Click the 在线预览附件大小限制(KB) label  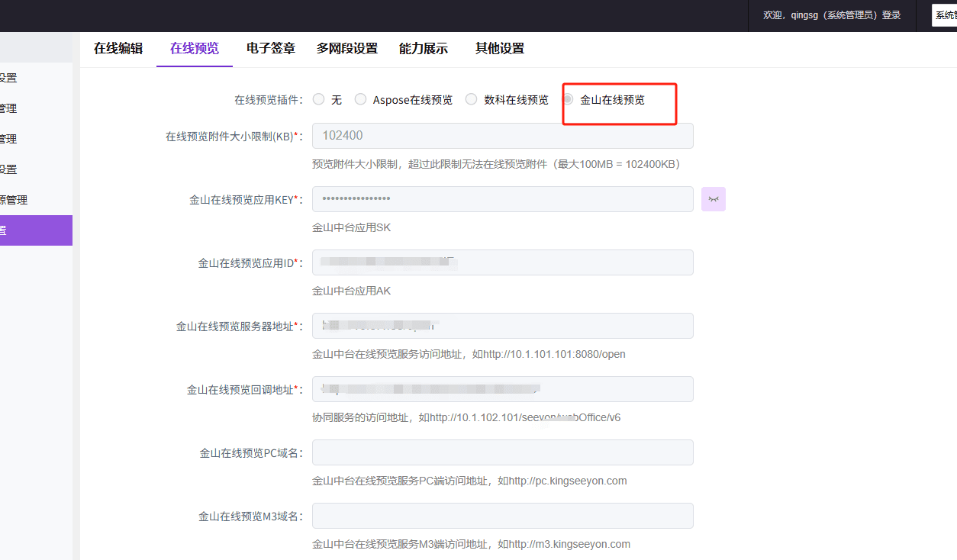coord(234,137)
